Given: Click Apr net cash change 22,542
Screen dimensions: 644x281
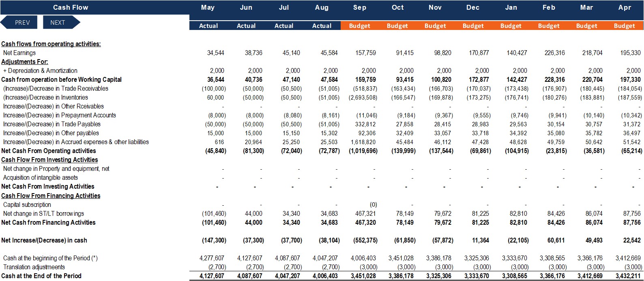Looking at the screenshot, I should pos(632,240).
